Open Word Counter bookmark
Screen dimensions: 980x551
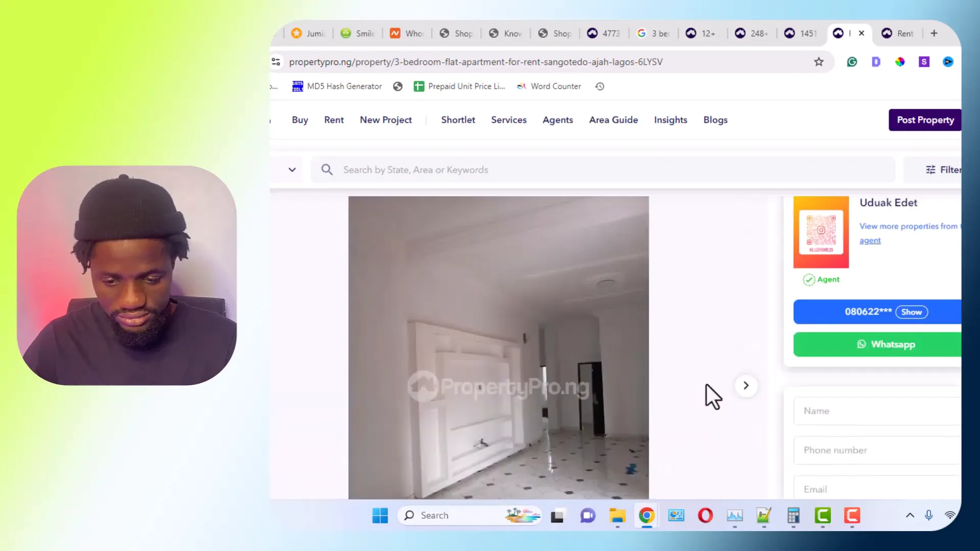[x=549, y=86]
